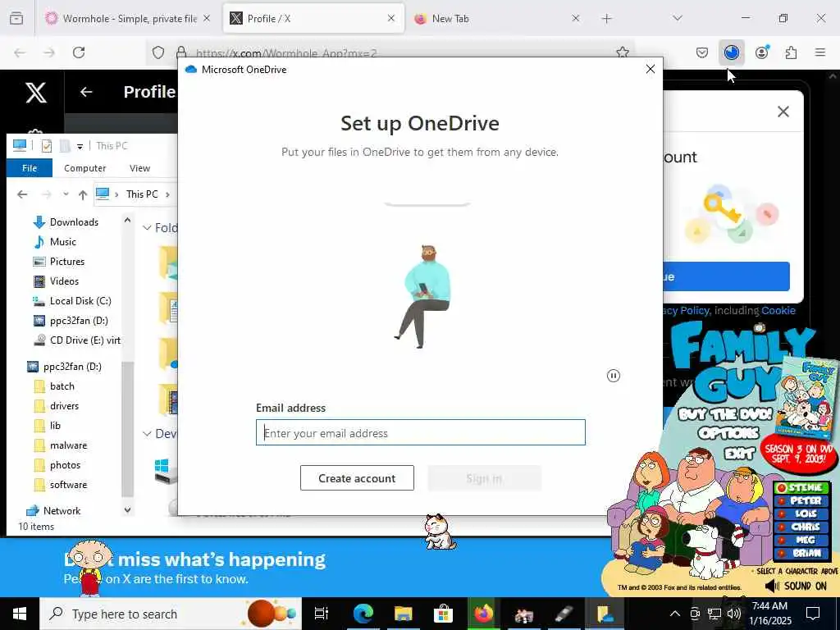This screenshot has width=840, height=630.
Task: Click the volume speaker tray icon
Action: (734, 614)
